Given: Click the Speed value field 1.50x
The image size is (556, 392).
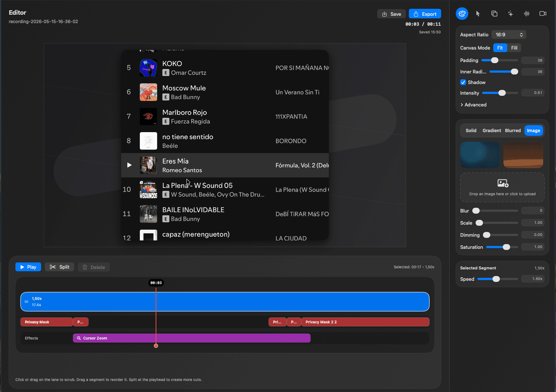Looking at the screenshot, I should (533, 279).
